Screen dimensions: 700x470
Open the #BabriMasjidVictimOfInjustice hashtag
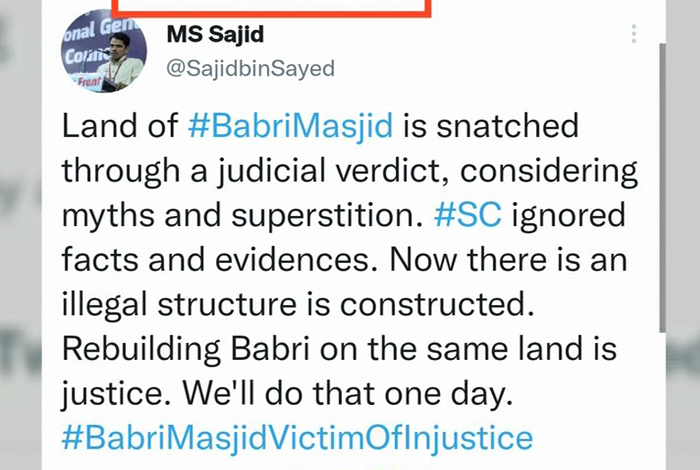coord(297,437)
